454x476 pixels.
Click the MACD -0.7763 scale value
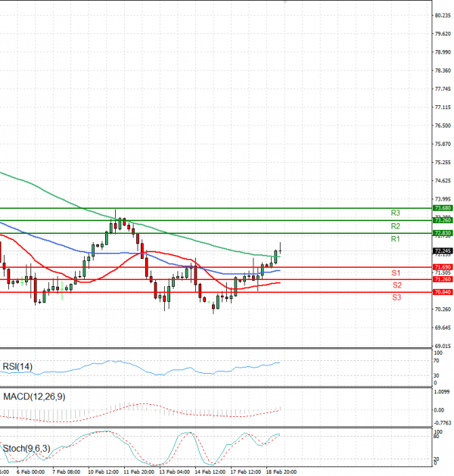point(443,423)
